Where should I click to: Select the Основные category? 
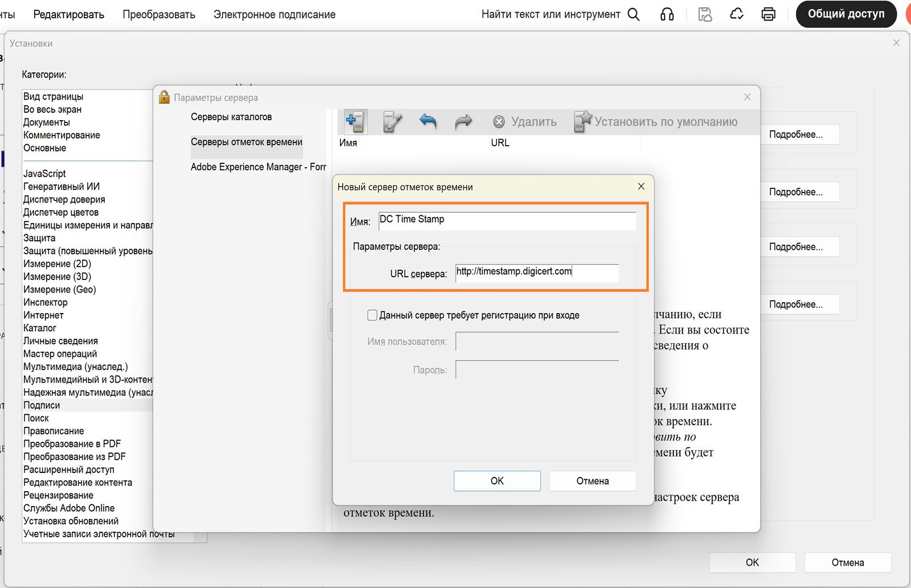(44, 148)
